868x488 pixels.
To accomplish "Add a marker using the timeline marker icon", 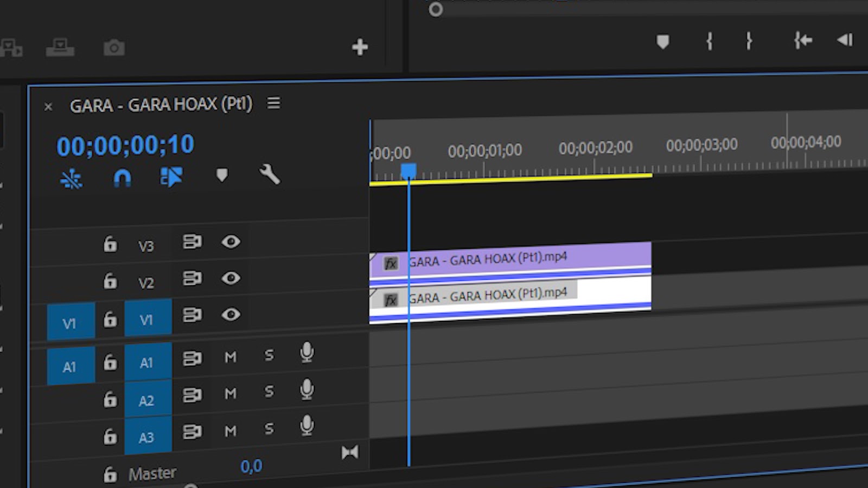I will [221, 176].
